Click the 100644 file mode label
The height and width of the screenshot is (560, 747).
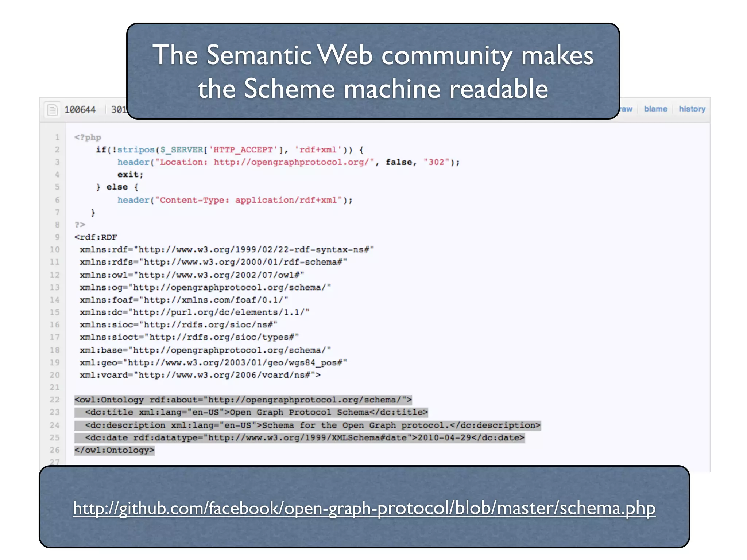pyautogui.click(x=80, y=110)
